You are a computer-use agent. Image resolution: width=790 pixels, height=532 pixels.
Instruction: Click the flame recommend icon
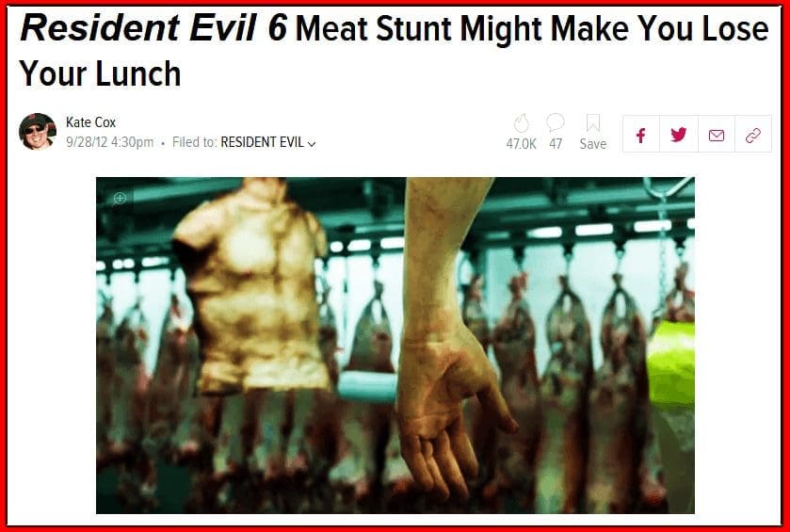(x=522, y=123)
